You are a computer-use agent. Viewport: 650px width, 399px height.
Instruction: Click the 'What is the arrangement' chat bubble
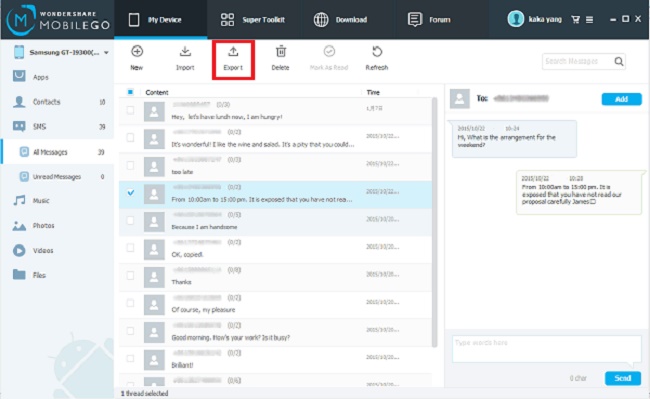click(x=514, y=139)
